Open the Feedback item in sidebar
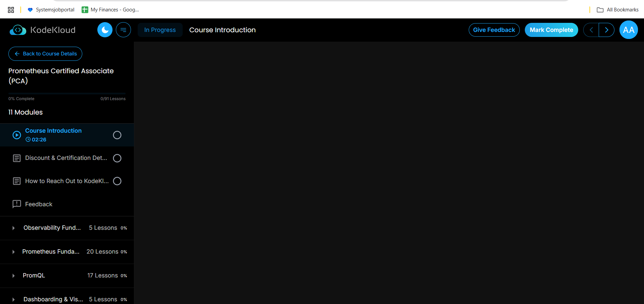 point(67,204)
